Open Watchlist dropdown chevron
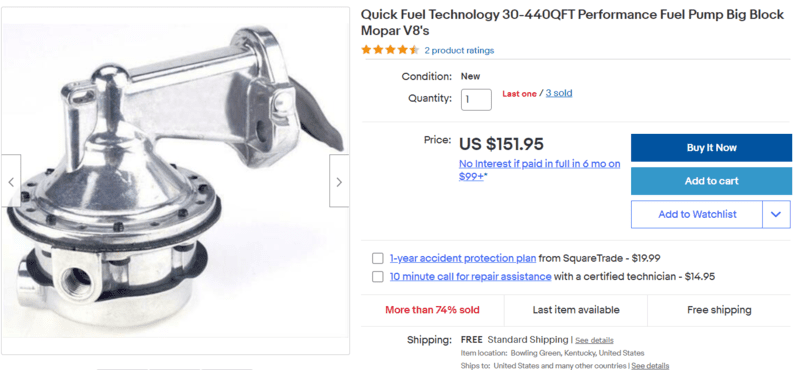This screenshot has height=370, width=800. click(776, 214)
